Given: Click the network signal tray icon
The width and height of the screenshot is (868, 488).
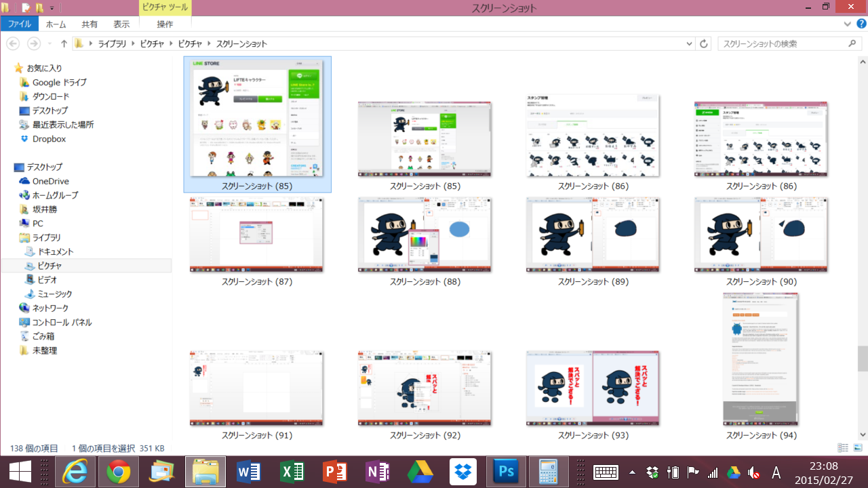Looking at the screenshot, I should (x=713, y=472).
